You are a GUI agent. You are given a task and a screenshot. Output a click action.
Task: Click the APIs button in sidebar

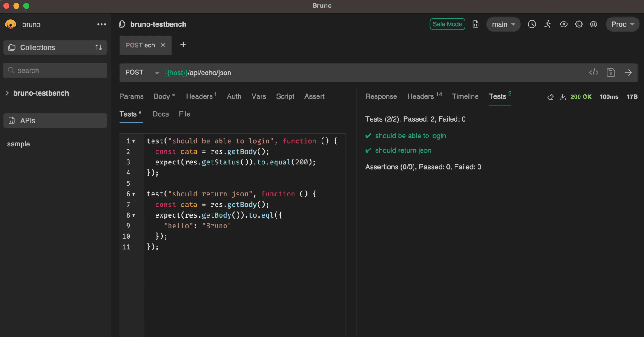click(x=55, y=121)
